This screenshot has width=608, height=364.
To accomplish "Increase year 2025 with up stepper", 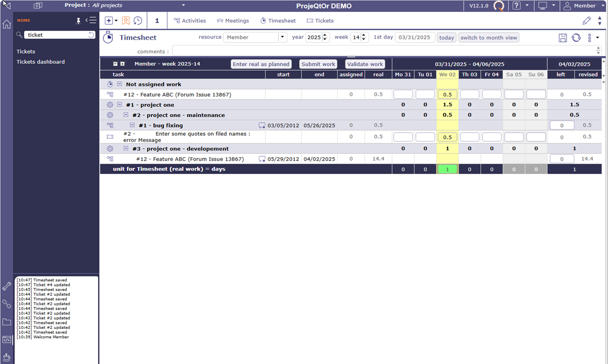I will [x=325, y=35].
